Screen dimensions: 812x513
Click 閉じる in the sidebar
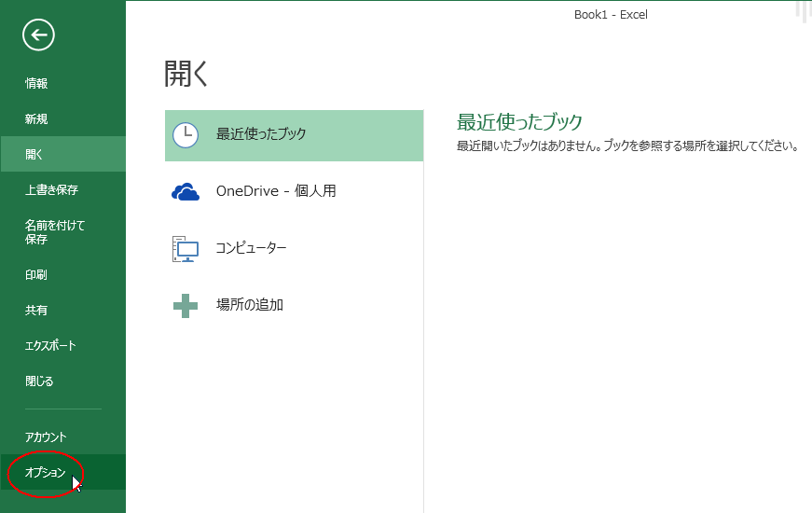point(63,381)
